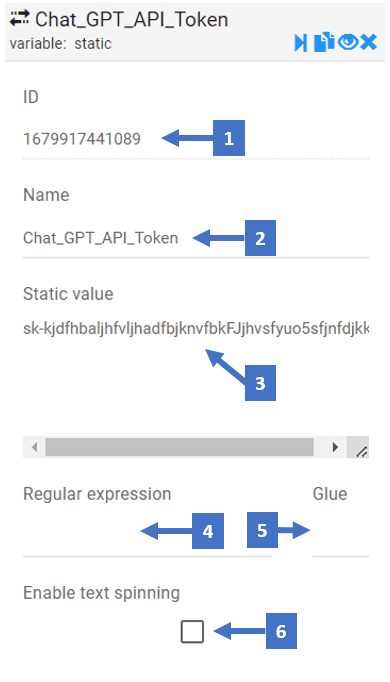390x682 pixels.
Task: Click the 'variable: static' subtitle text
Action: click(x=60, y=43)
